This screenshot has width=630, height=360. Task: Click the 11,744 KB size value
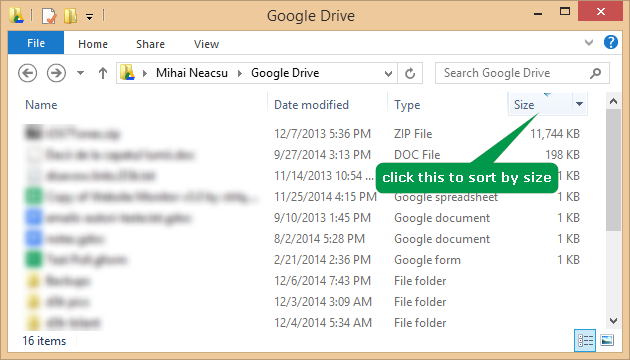point(555,134)
